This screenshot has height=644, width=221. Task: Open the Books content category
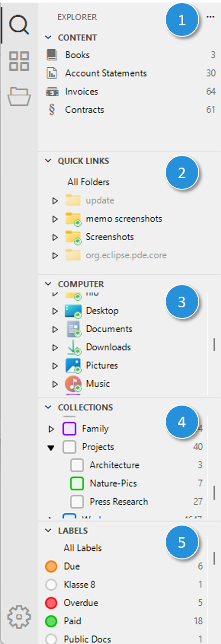pyautogui.click(x=78, y=55)
